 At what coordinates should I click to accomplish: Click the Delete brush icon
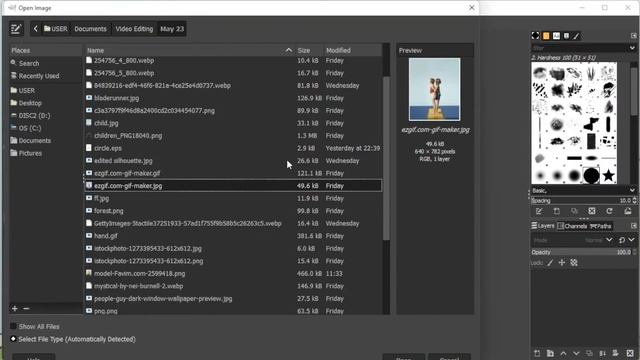pos(592,211)
